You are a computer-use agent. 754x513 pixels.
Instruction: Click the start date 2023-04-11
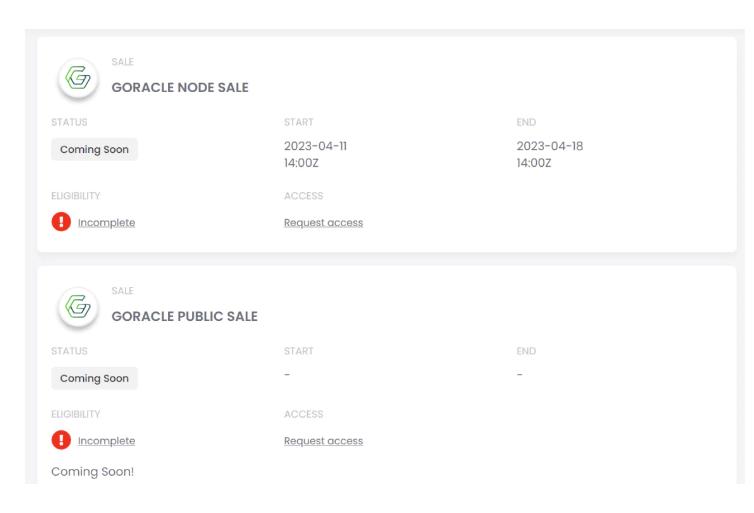tap(315, 146)
